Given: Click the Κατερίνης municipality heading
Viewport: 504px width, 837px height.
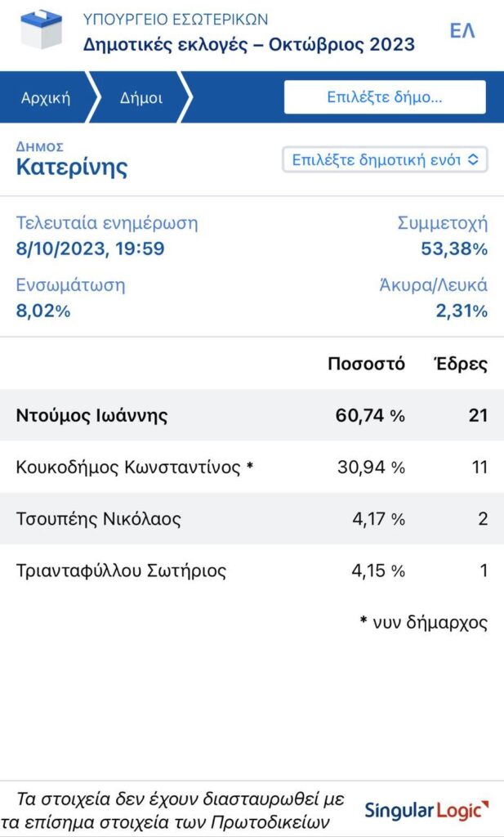Looking at the screenshot, I should (72, 167).
